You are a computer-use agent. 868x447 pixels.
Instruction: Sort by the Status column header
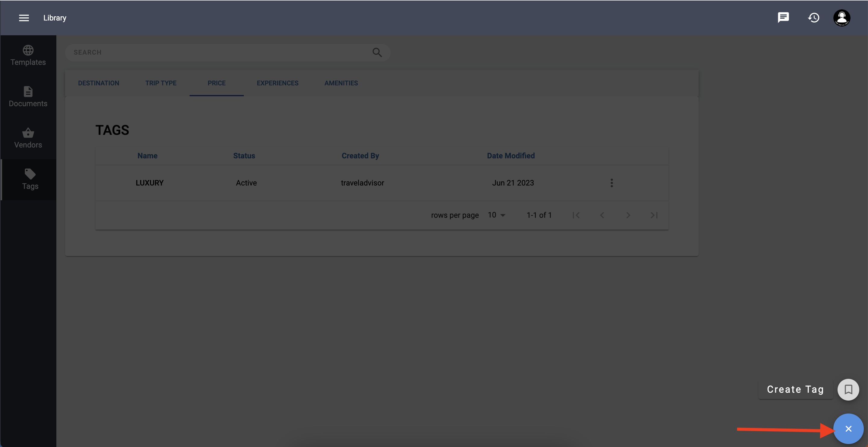pos(244,156)
